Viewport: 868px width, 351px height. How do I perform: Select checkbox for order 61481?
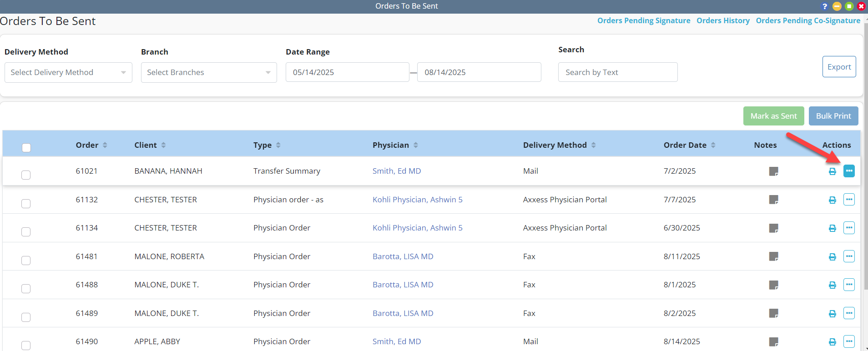(26, 260)
